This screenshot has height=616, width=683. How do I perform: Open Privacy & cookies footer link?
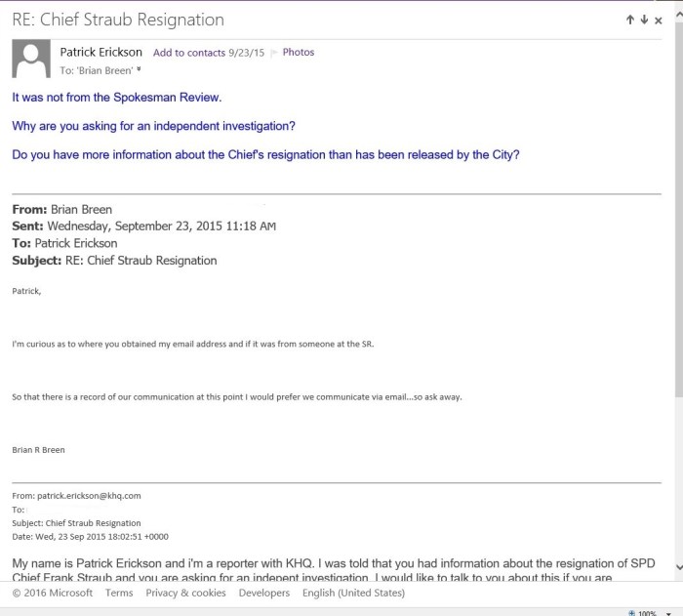185,593
